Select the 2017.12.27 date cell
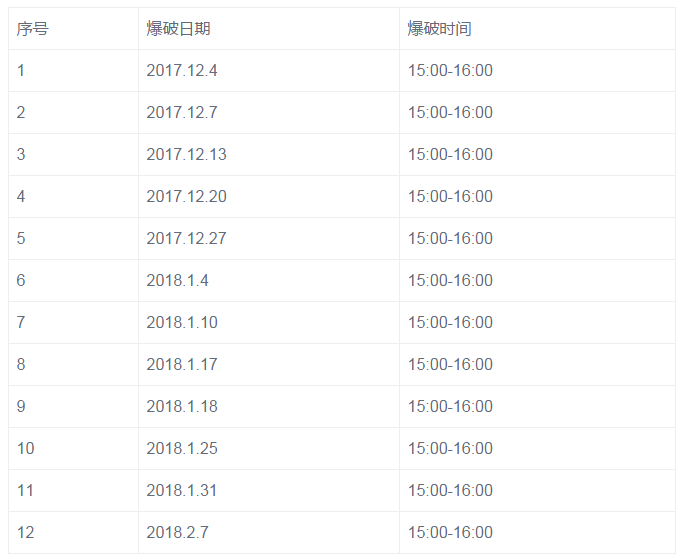683x559 pixels. [x=269, y=239]
